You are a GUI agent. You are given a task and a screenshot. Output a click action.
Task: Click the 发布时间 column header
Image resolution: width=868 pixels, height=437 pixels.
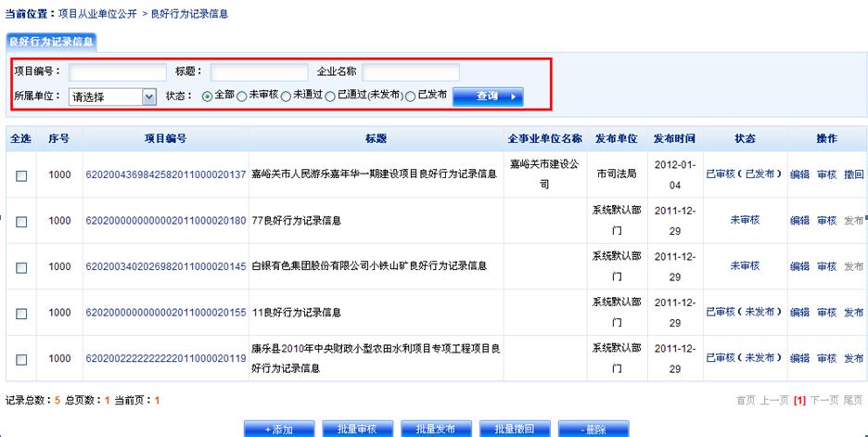click(674, 138)
